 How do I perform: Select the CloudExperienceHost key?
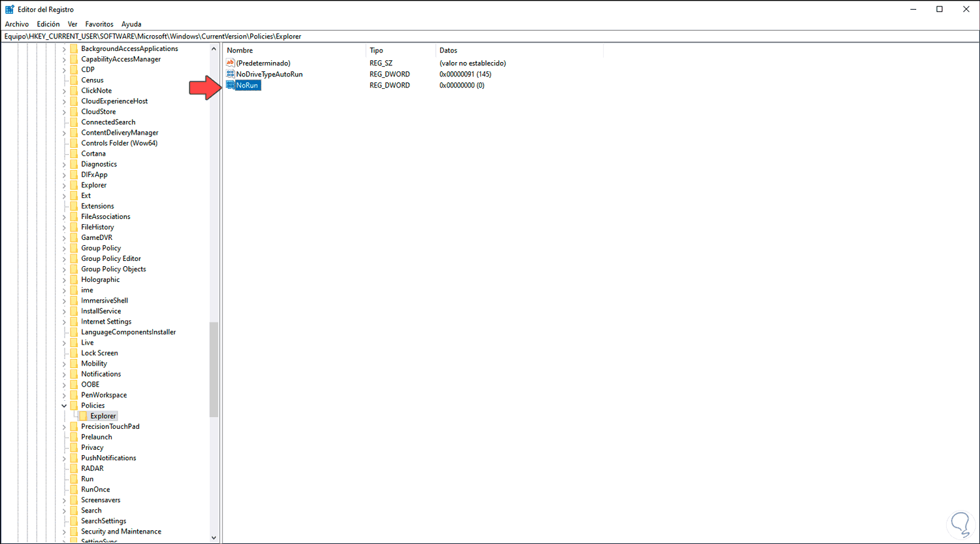[114, 101]
